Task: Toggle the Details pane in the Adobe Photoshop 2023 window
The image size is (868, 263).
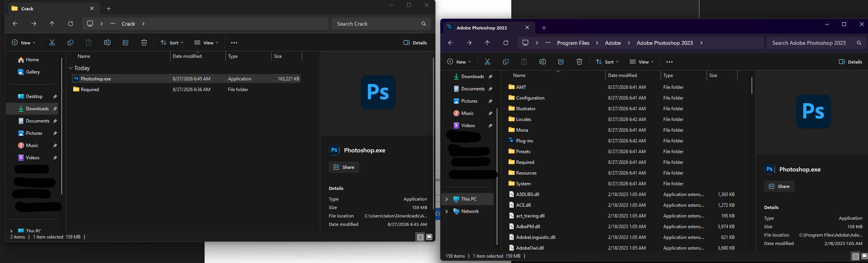Action: tap(850, 62)
